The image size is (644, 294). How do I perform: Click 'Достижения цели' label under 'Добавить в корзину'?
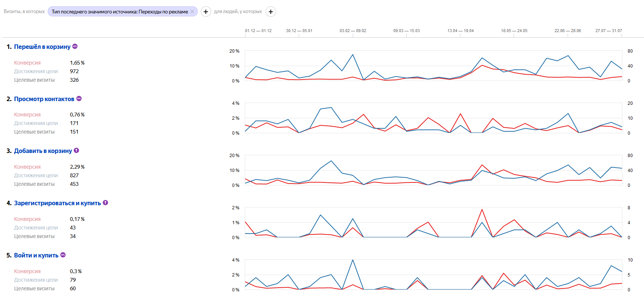coord(36,175)
